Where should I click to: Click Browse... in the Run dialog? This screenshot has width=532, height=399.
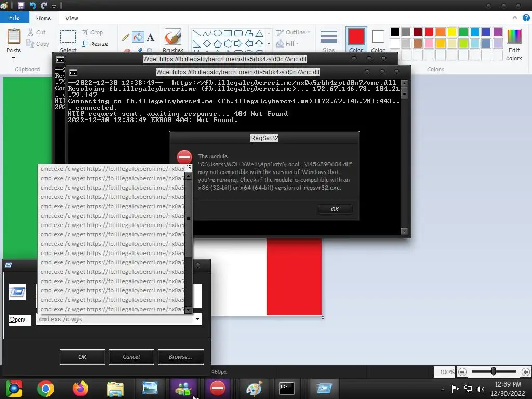point(180,357)
